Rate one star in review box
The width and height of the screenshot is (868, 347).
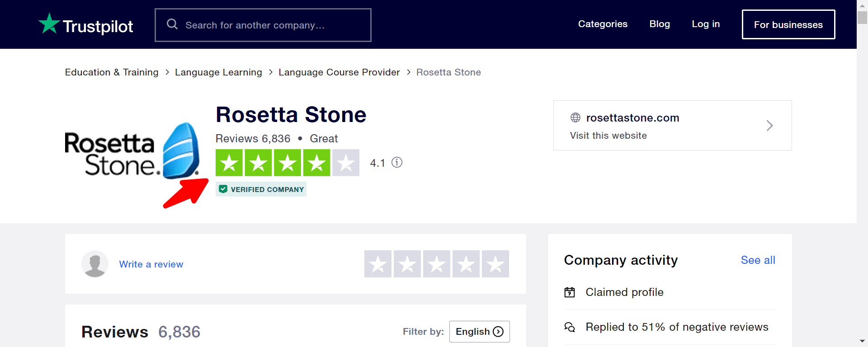378,264
